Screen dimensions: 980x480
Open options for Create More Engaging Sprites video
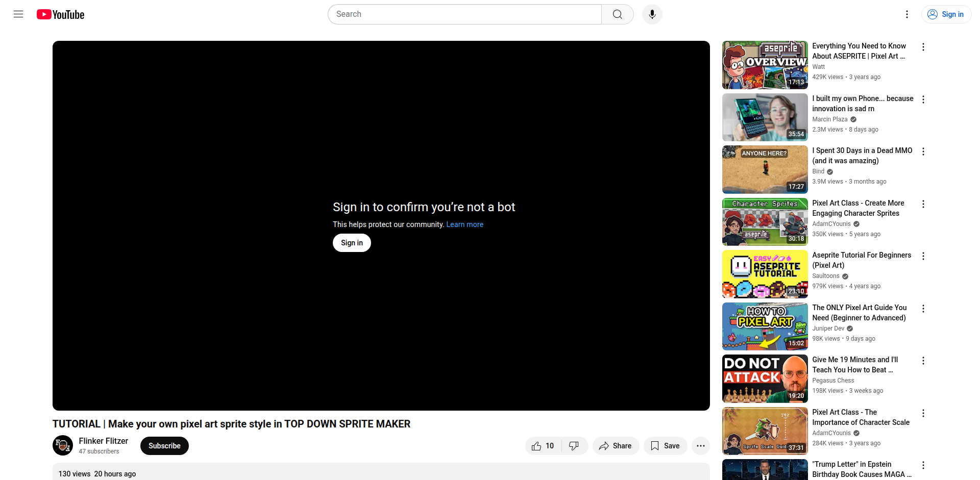point(923,204)
